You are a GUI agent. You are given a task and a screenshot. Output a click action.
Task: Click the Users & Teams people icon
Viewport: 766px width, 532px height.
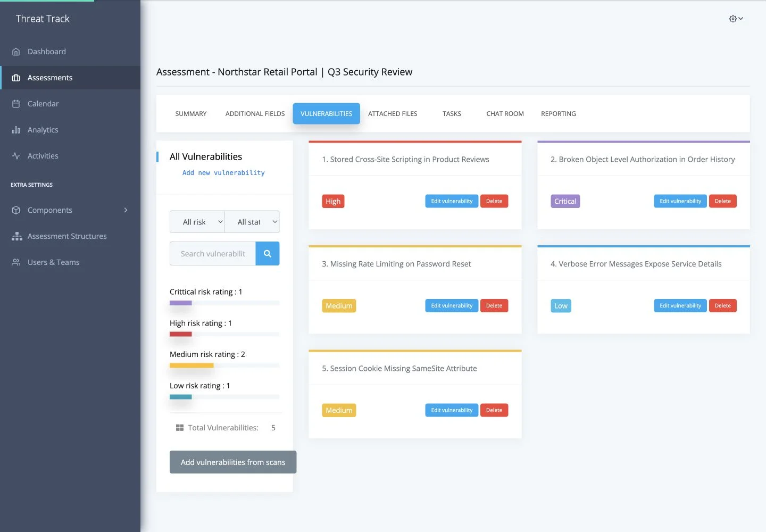16,262
